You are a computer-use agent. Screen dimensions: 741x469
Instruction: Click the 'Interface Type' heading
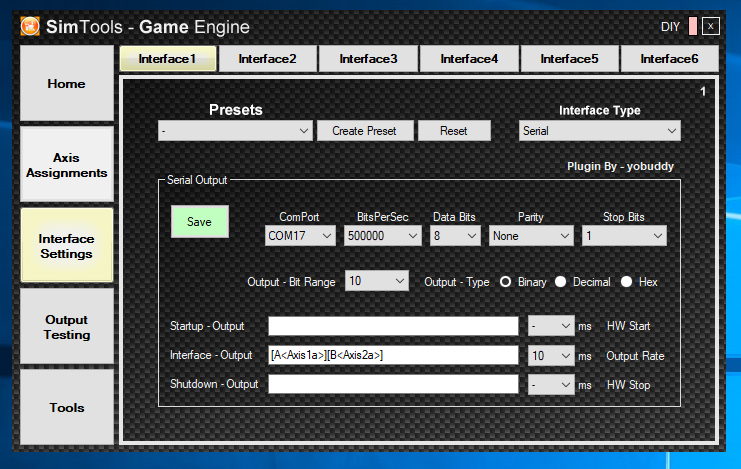(x=600, y=110)
